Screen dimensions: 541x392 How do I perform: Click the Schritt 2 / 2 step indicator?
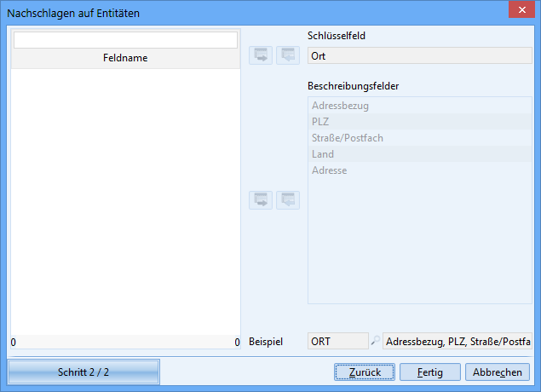[83, 372]
